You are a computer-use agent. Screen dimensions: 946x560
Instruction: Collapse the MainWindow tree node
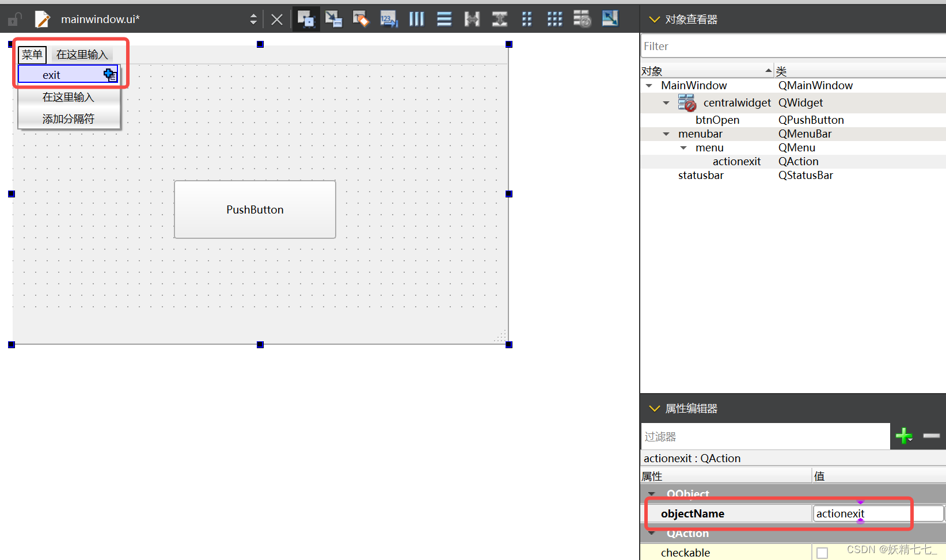pyautogui.click(x=649, y=86)
